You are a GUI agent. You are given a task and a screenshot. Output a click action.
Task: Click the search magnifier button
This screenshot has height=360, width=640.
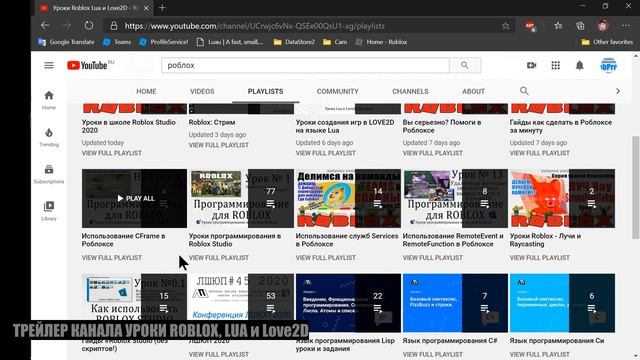[464, 65]
